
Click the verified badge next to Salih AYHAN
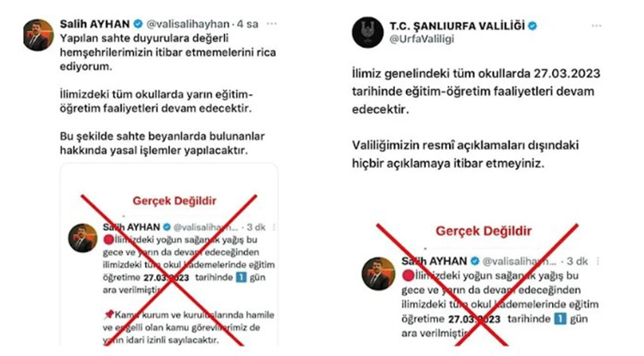[x=138, y=24]
